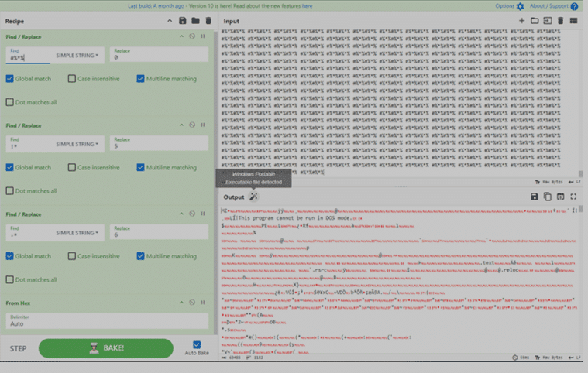Collapse the From Hex operation
588x373 pixels.
(x=181, y=303)
